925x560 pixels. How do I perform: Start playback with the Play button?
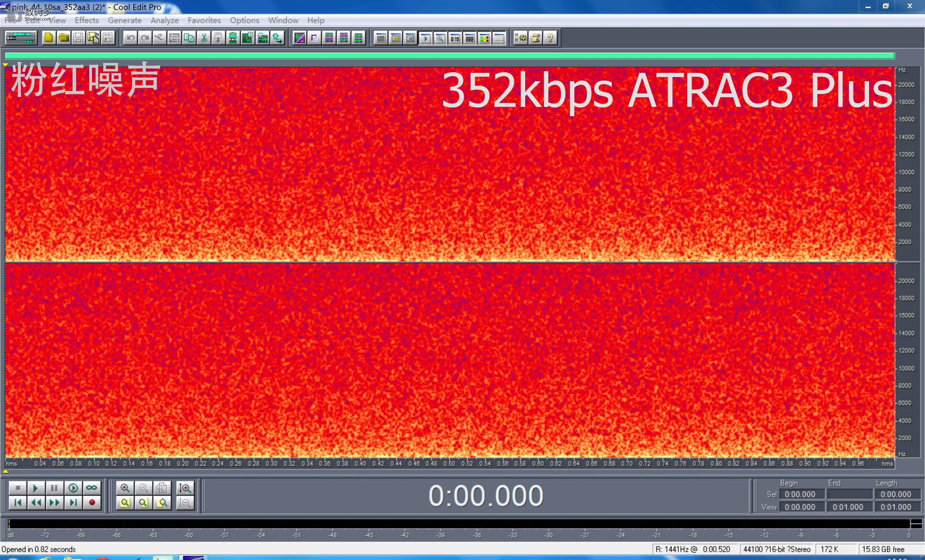(36, 488)
